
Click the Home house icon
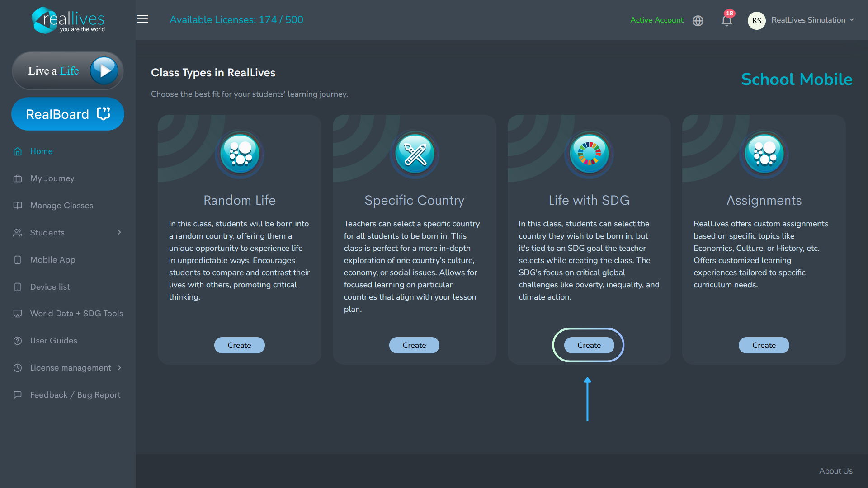click(x=18, y=151)
